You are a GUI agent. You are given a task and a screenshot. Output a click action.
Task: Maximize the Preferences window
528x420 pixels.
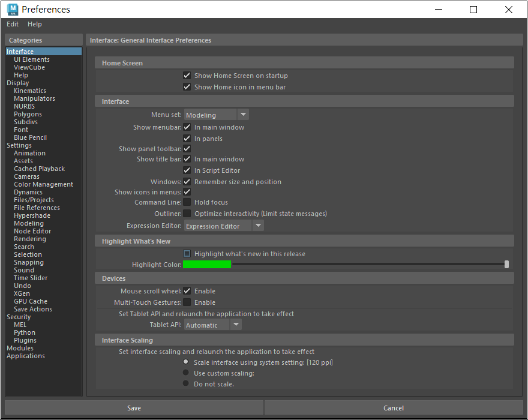click(473, 10)
